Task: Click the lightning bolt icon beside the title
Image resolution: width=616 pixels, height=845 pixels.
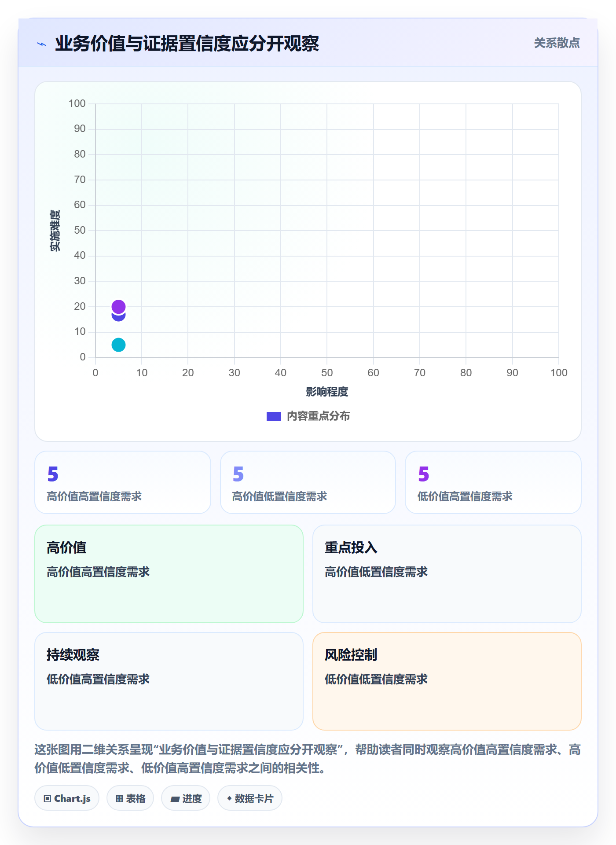Action: tap(42, 44)
